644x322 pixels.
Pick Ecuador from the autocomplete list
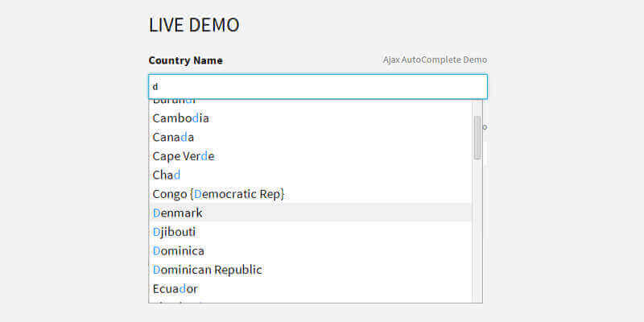[175, 288]
